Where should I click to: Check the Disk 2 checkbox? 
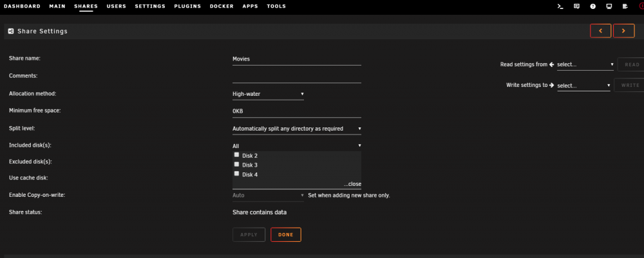[236, 154]
